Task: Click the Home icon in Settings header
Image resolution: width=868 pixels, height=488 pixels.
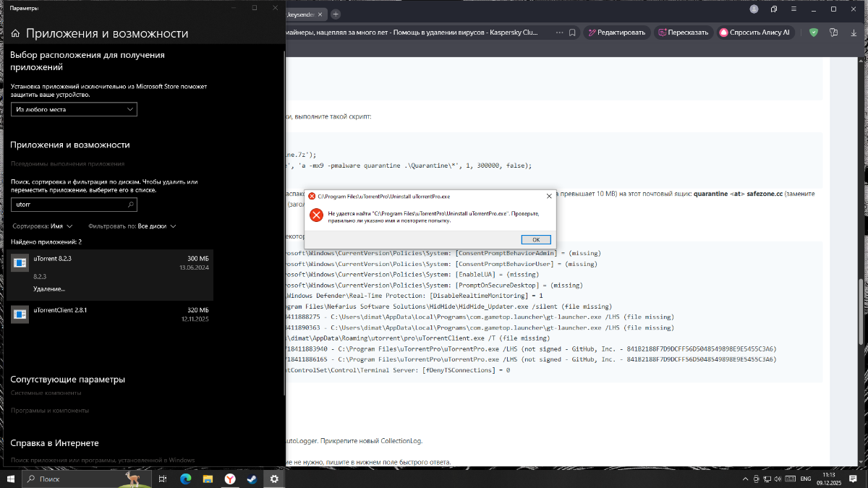Action: point(16,33)
